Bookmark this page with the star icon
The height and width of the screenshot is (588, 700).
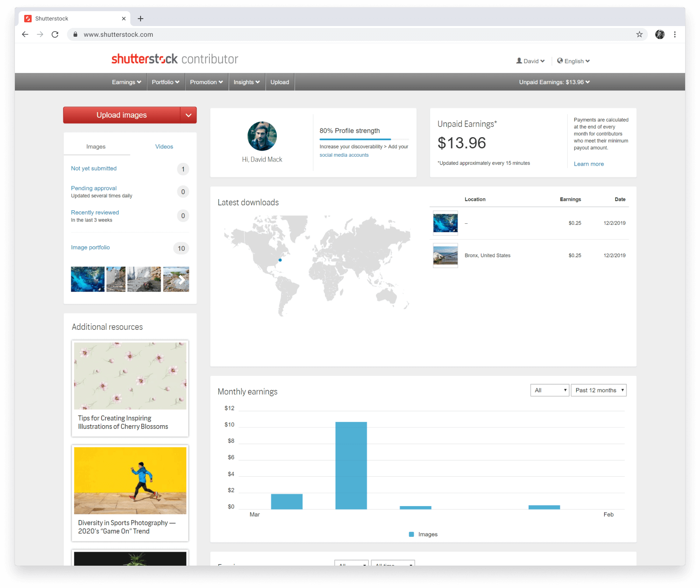[639, 34]
